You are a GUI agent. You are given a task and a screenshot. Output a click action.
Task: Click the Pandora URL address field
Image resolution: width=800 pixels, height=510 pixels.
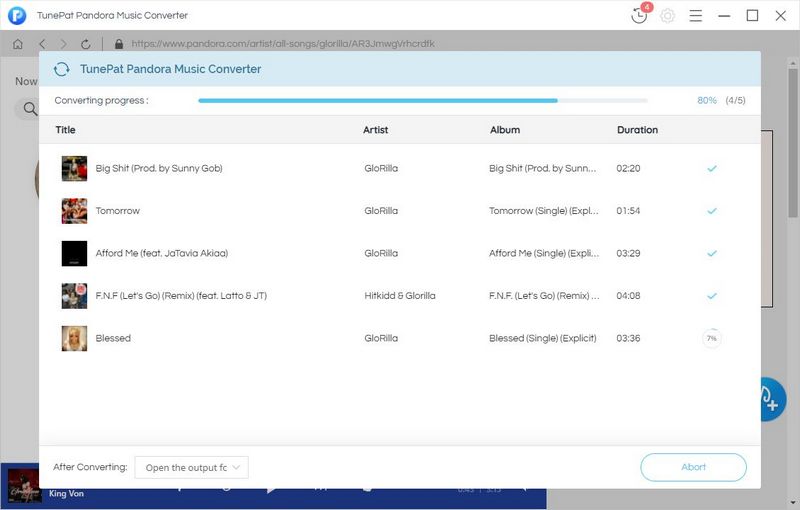click(283, 44)
